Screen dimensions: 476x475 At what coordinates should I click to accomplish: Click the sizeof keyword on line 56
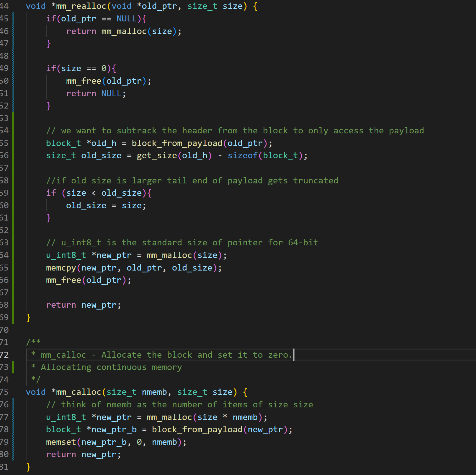[x=242, y=155]
